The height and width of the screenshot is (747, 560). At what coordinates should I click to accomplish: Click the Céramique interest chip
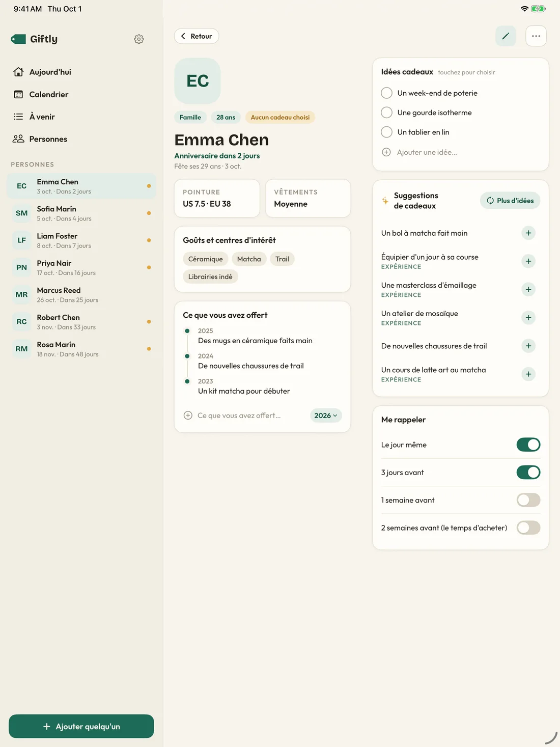(x=206, y=259)
